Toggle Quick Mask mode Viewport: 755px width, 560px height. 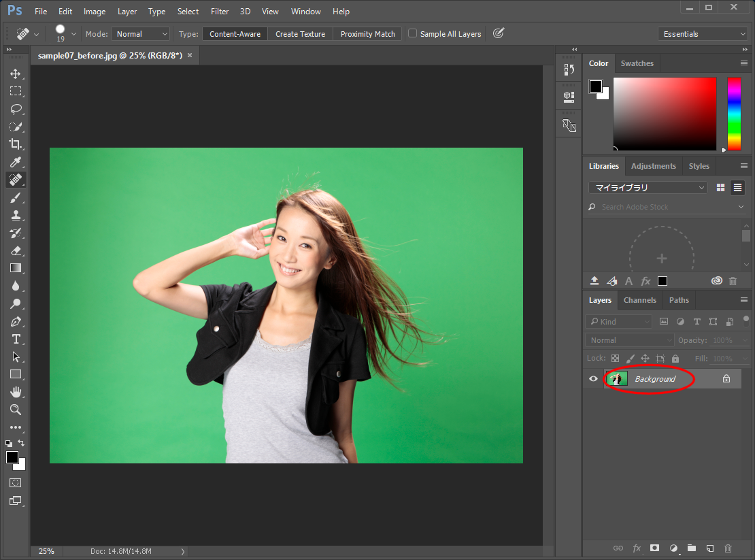[x=16, y=482]
